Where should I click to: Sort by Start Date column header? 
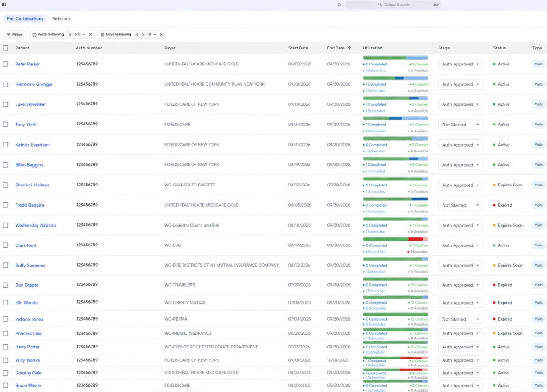pyautogui.click(x=298, y=48)
